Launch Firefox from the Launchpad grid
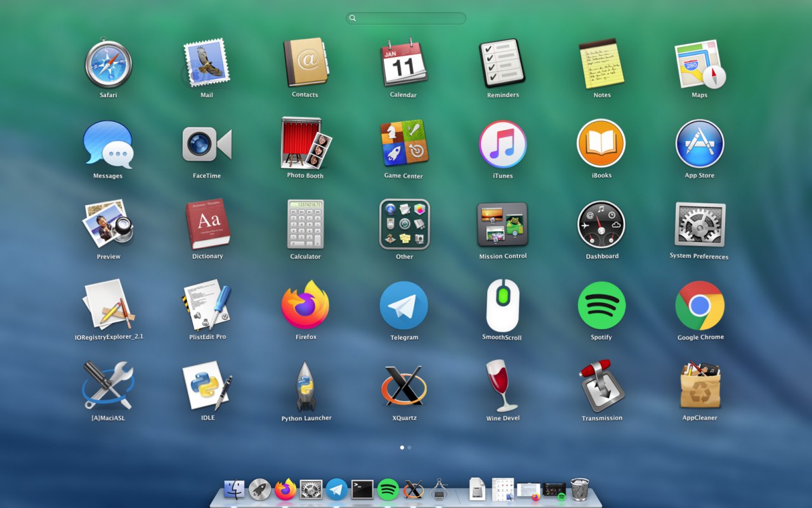The height and width of the screenshot is (508, 812). [306, 305]
